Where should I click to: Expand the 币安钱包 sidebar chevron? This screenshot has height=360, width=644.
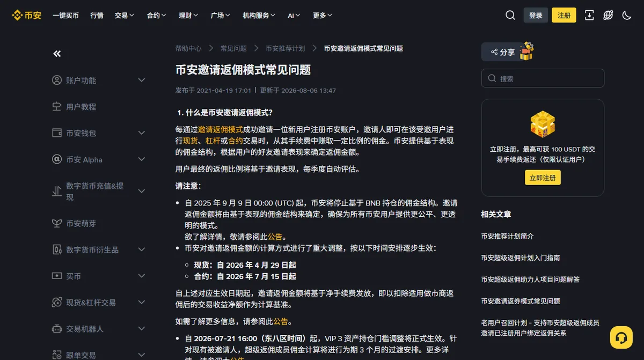[x=142, y=133]
